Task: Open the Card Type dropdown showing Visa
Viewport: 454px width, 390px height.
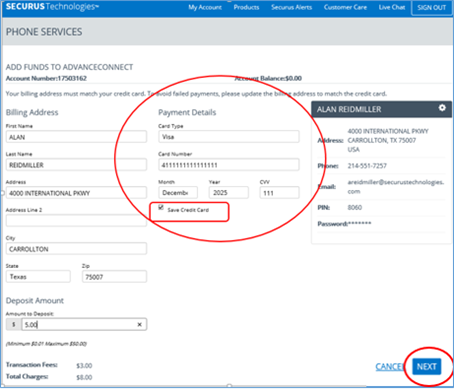Action: click(229, 137)
